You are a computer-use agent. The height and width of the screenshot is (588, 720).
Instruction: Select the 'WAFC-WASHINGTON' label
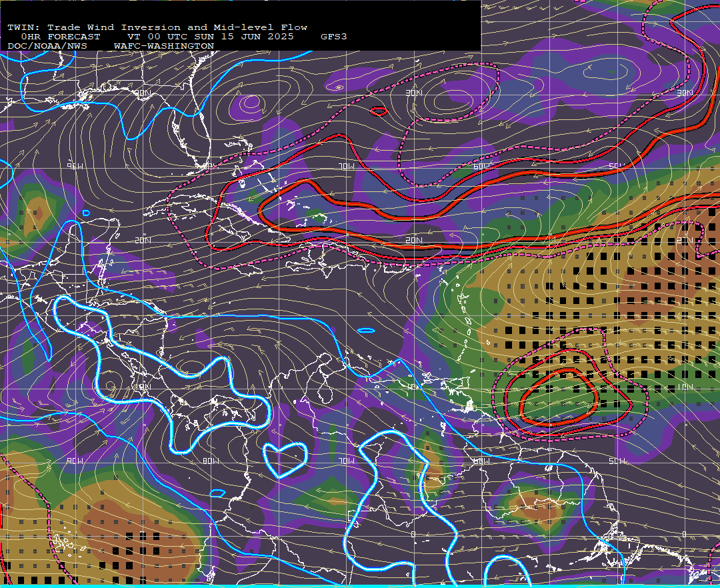[164, 47]
